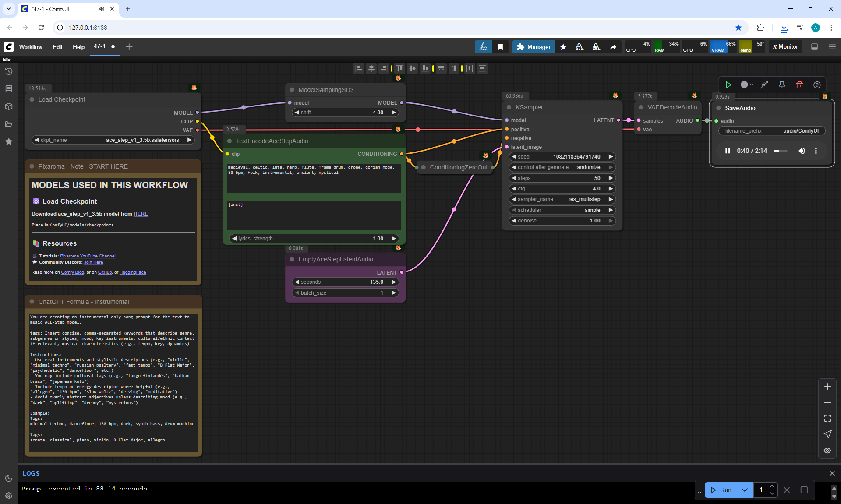Toggle link visibility eye icon
Viewport: 841px width, 504px height.
[x=827, y=451]
